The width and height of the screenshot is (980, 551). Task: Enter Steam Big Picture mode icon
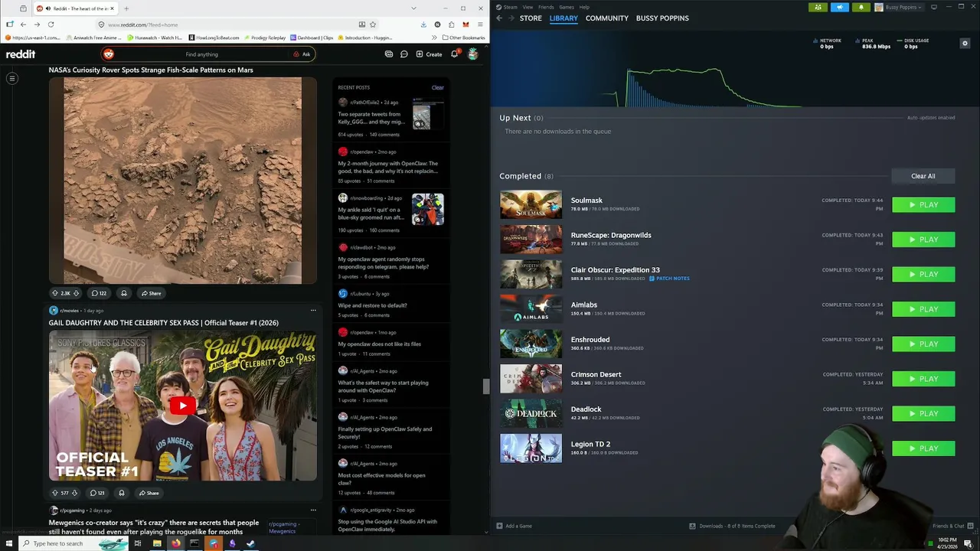point(934,7)
